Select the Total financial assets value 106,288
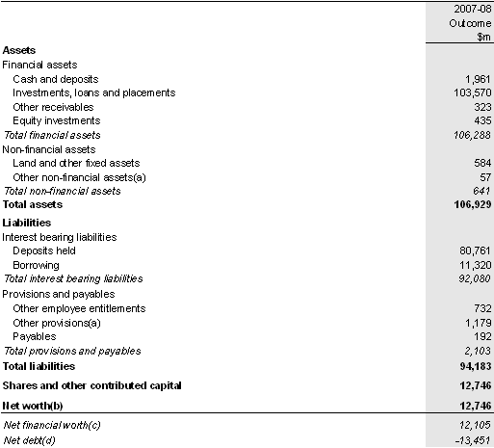This screenshot has height=448, width=494. (472, 135)
